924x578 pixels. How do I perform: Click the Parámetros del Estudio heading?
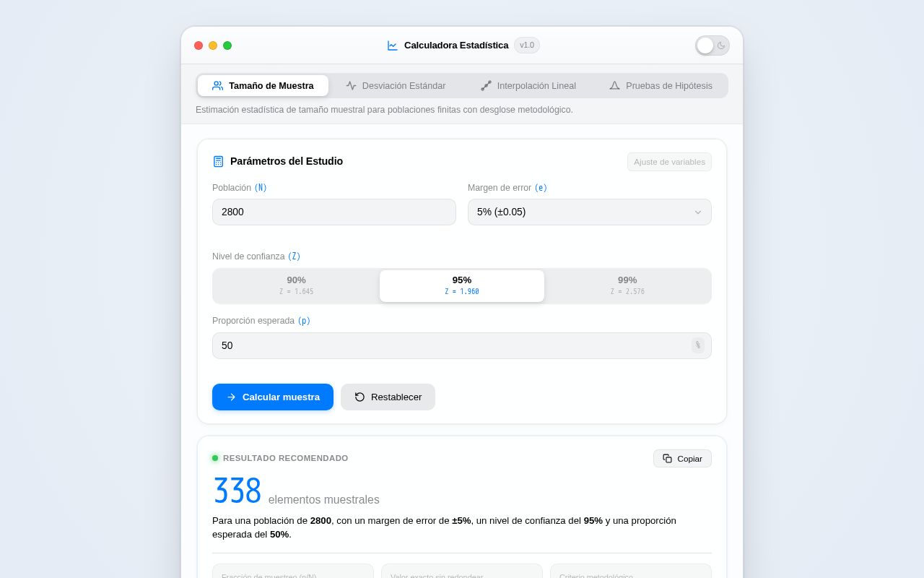tap(287, 161)
